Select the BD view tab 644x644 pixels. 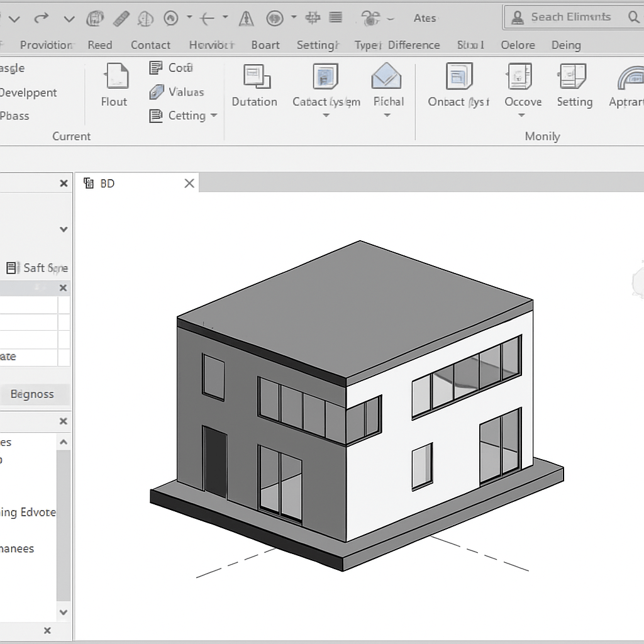[x=107, y=183]
